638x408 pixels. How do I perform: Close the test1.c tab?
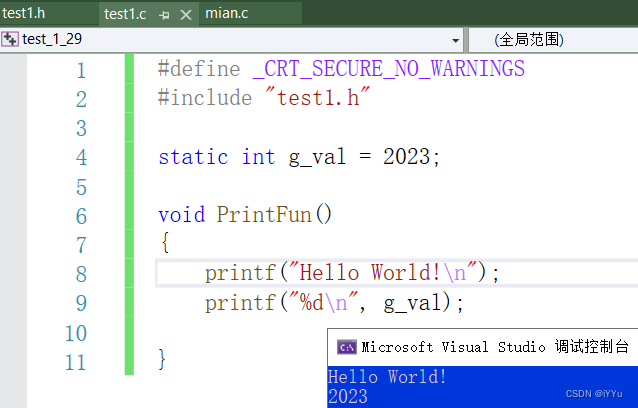(186, 15)
